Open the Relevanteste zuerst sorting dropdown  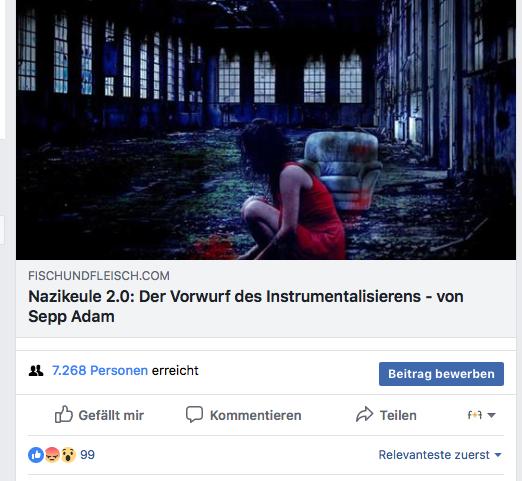click(x=440, y=455)
